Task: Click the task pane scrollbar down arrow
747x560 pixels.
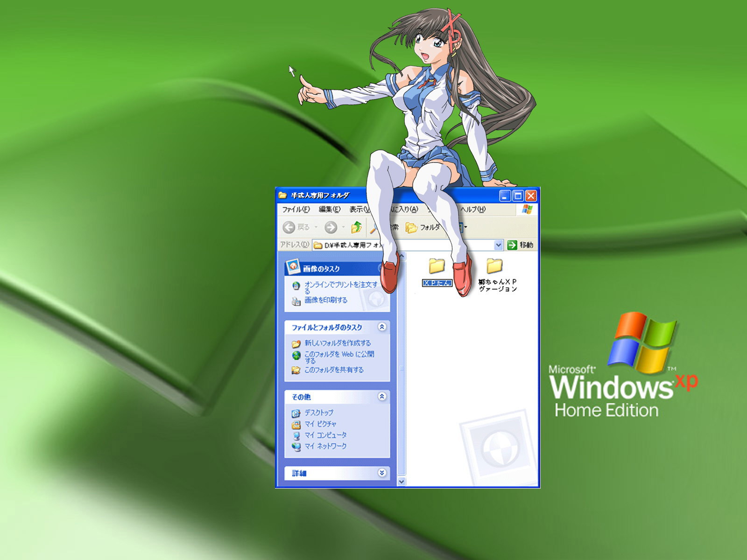Action: 402,482
